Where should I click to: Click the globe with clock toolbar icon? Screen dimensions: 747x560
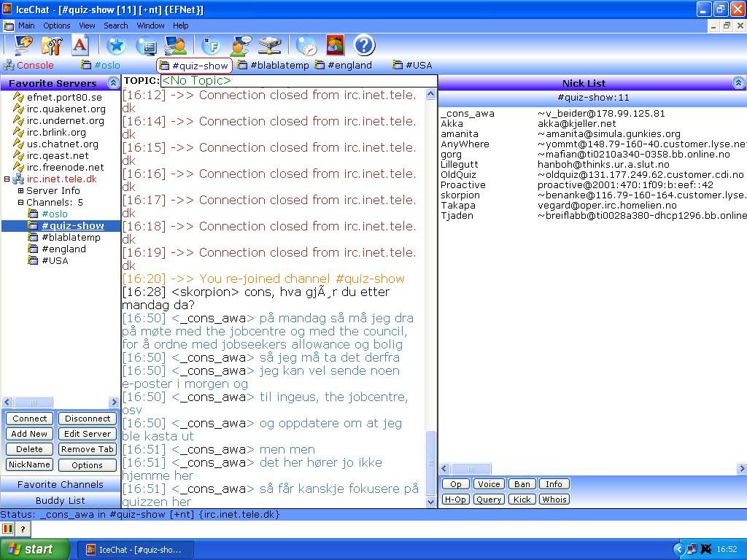(x=306, y=46)
